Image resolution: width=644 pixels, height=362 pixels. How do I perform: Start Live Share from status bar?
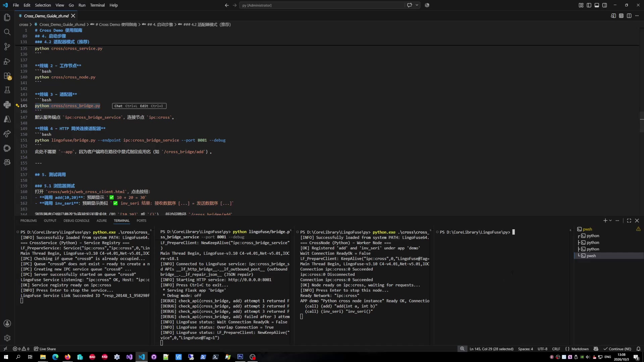point(45,349)
